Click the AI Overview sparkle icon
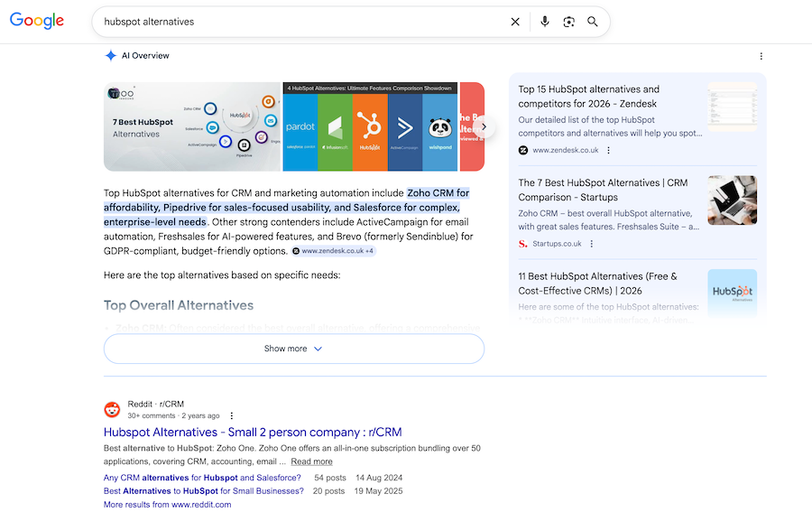The height and width of the screenshot is (531, 812). pyautogui.click(x=110, y=55)
